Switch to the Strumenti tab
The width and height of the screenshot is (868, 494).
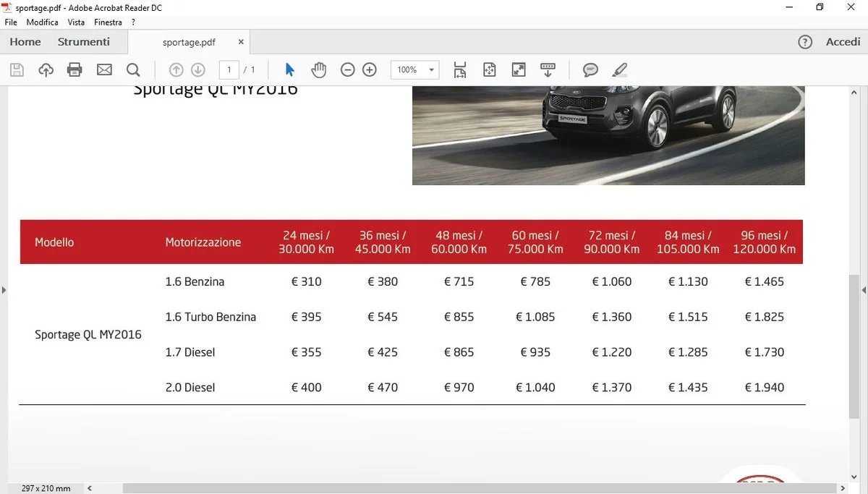pos(84,42)
